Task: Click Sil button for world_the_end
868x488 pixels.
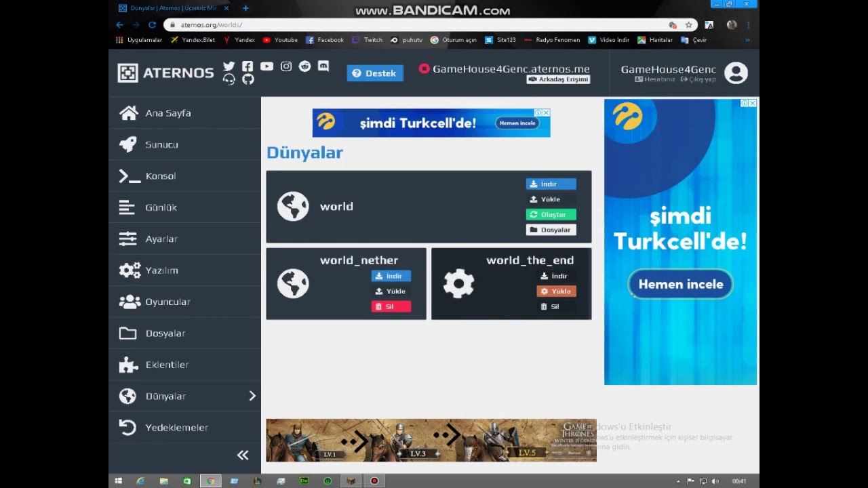Action: 556,306
